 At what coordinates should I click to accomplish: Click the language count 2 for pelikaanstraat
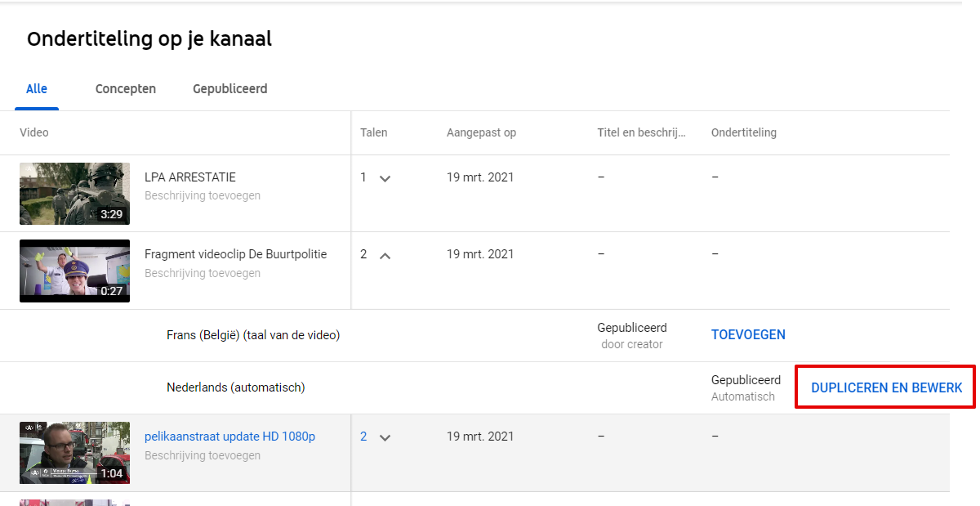(363, 437)
